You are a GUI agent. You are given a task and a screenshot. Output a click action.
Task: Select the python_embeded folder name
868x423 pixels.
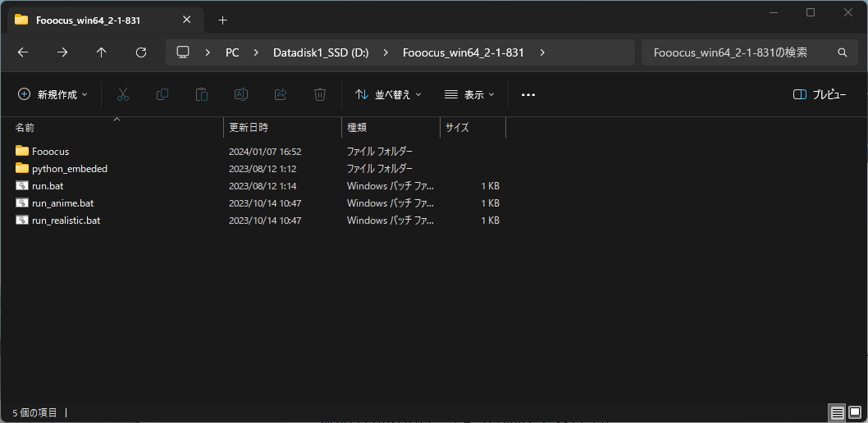click(70, 169)
